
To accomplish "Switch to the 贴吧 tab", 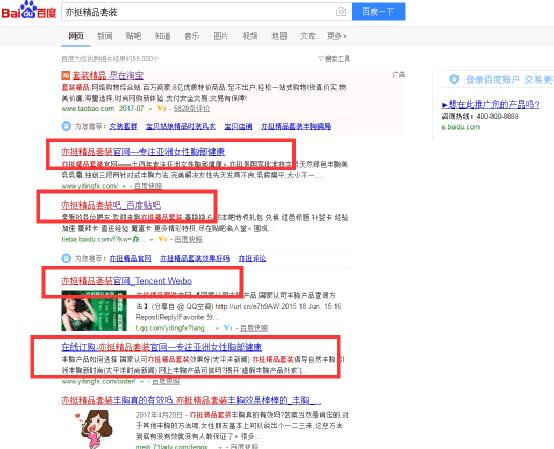I will coord(133,36).
